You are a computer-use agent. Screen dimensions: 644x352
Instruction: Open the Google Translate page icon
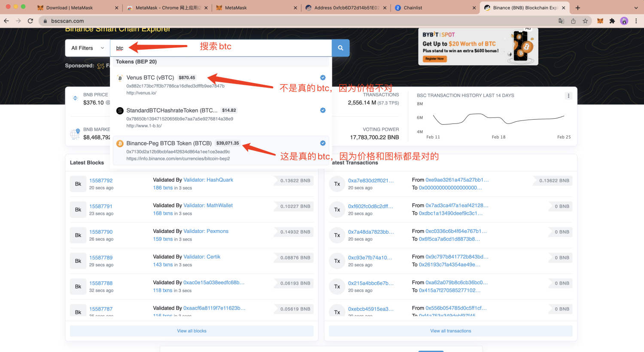pos(561,21)
